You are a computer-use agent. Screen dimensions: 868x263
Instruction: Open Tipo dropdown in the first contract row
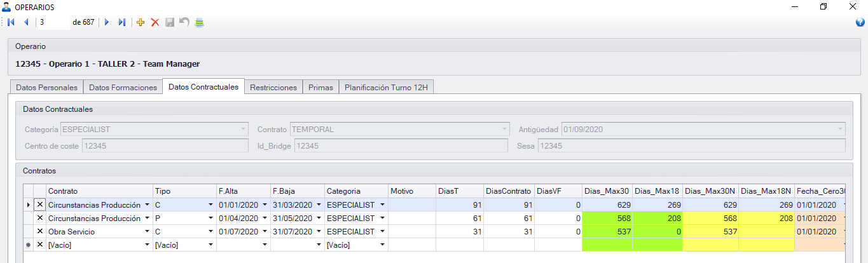(210, 205)
